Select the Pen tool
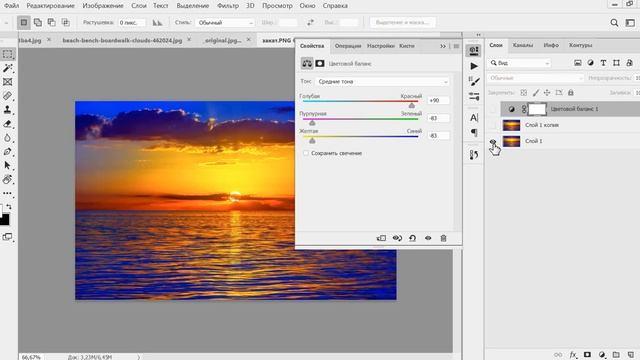Screen dimensions: 640x360 tap(7, 151)
